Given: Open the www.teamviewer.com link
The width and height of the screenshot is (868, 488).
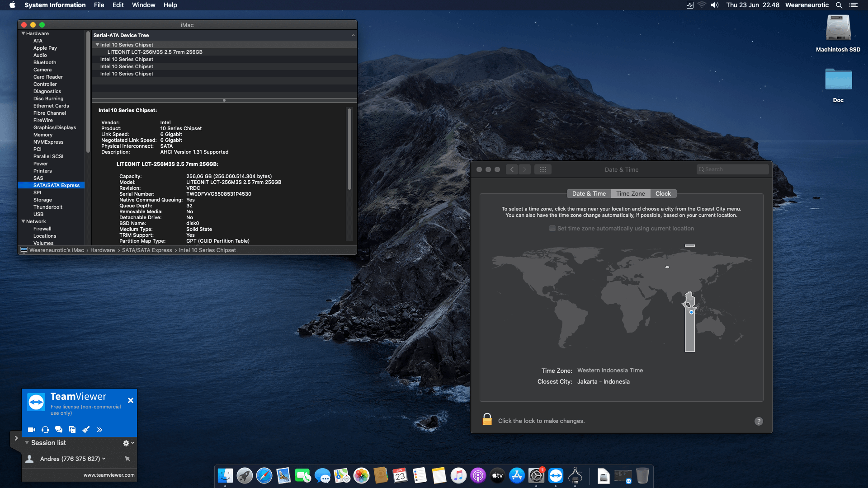Looking at the screenshot, I should pyautogui.click(x=109, y=475).
